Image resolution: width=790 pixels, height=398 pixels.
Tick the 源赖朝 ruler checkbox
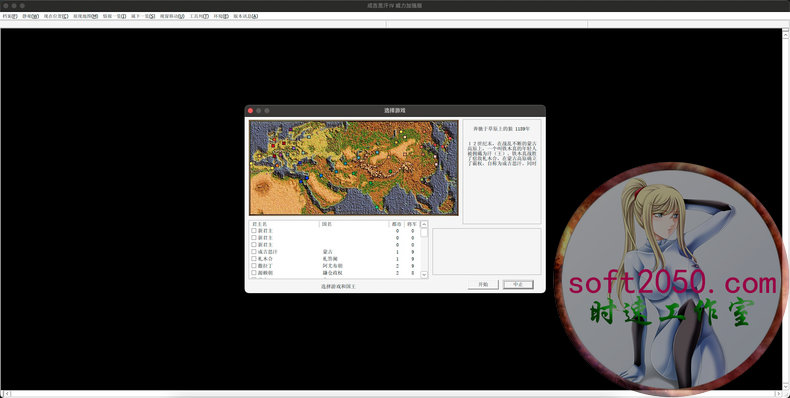pos(254,273)
